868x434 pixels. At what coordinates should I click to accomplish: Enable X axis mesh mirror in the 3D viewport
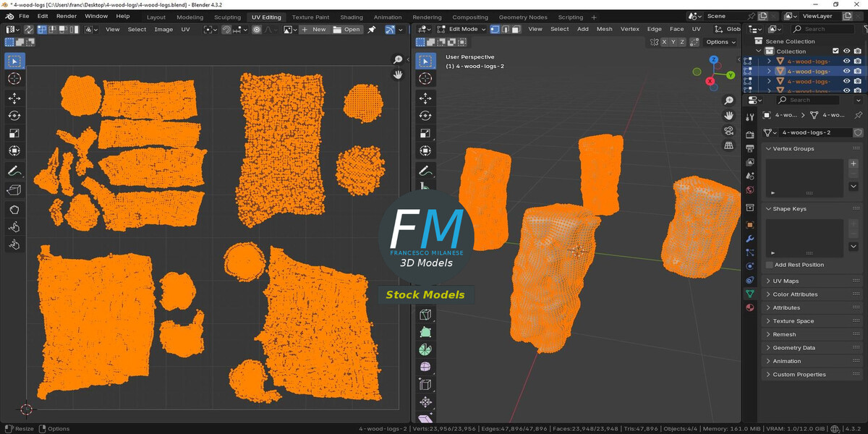[x=663, y=42]
